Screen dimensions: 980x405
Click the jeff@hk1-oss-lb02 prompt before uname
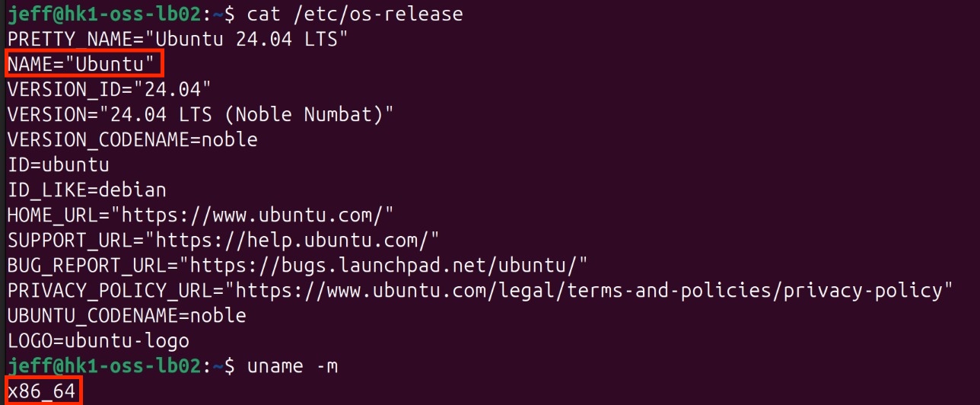pos(105,366)
